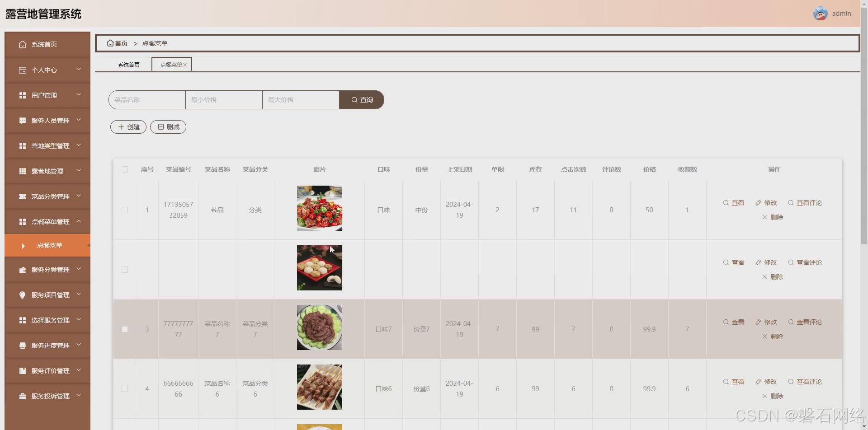
Task: Click the 服务项目管理 bulb icon
Action: pyautogui.click(x=23, y=295)
